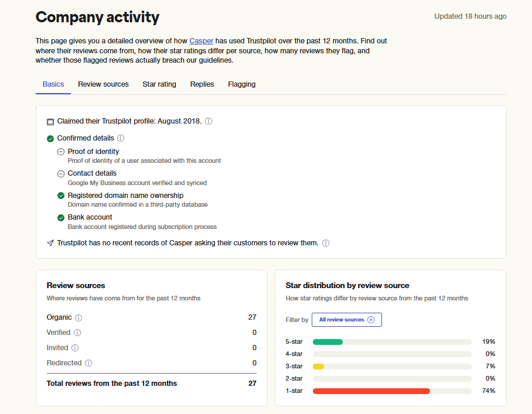The width and height of the screenshot is (532, 414).
Task: Click "Google My Business account verified and synced"
Action: pos(137,183)
